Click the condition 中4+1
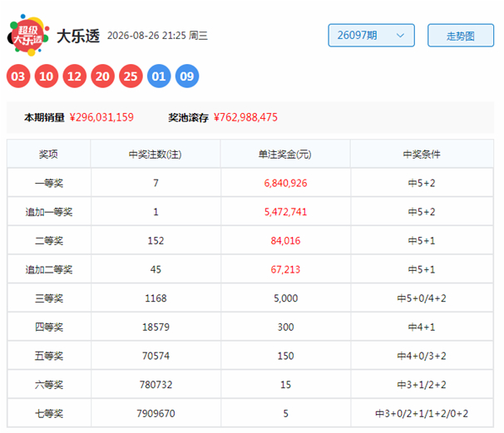Screen dimensions: 504x433 pyautogui.click(x=422, y=327)
